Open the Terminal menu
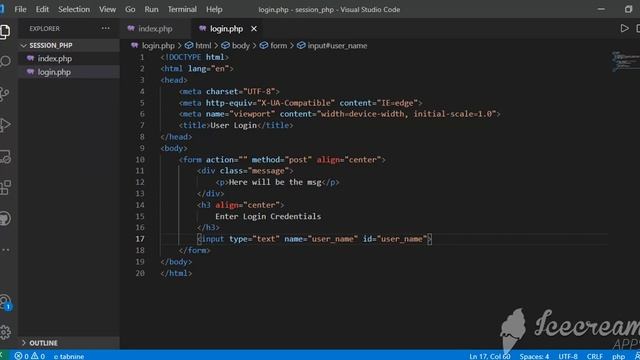 [182, 9]
